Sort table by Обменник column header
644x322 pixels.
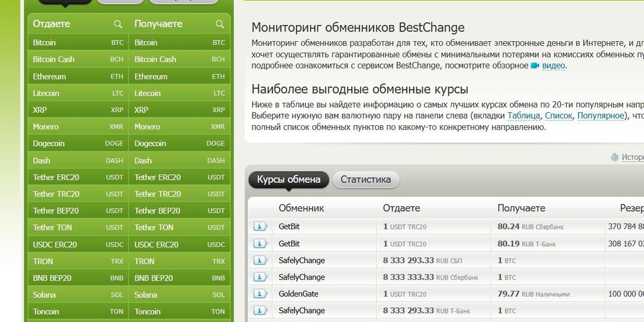click(x=302, y=208)
